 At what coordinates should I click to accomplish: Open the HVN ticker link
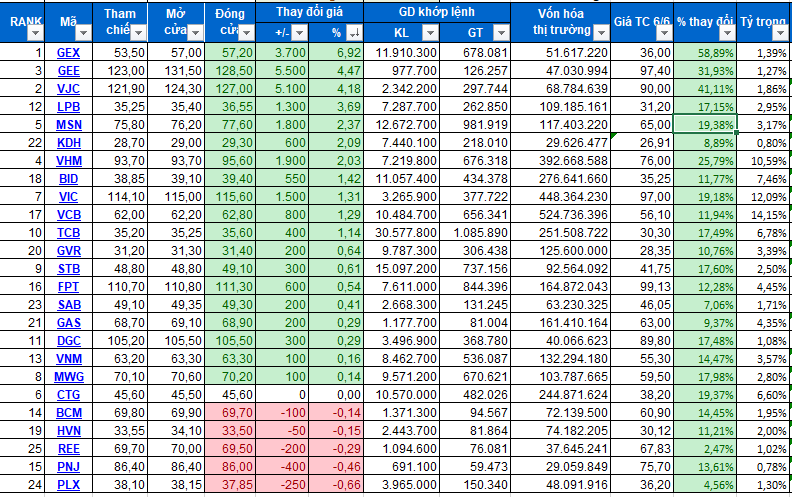[x=69, y=431]
